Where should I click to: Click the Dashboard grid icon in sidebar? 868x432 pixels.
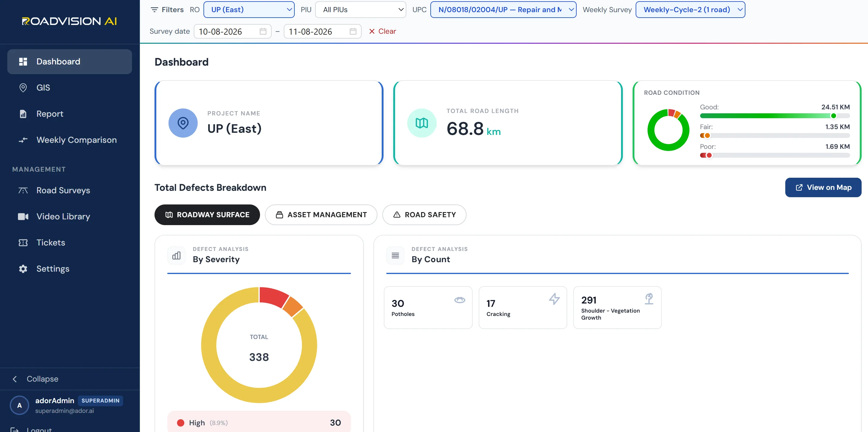tap(23, 62)
